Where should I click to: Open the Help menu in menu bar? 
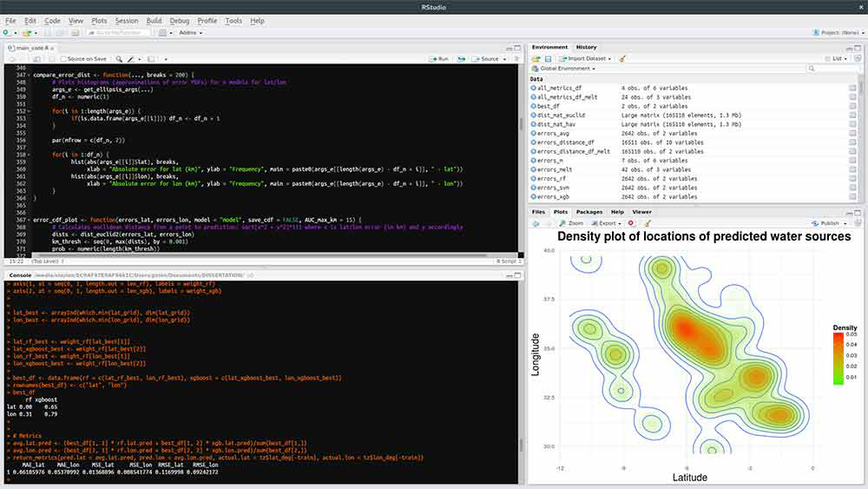(258, 21)
